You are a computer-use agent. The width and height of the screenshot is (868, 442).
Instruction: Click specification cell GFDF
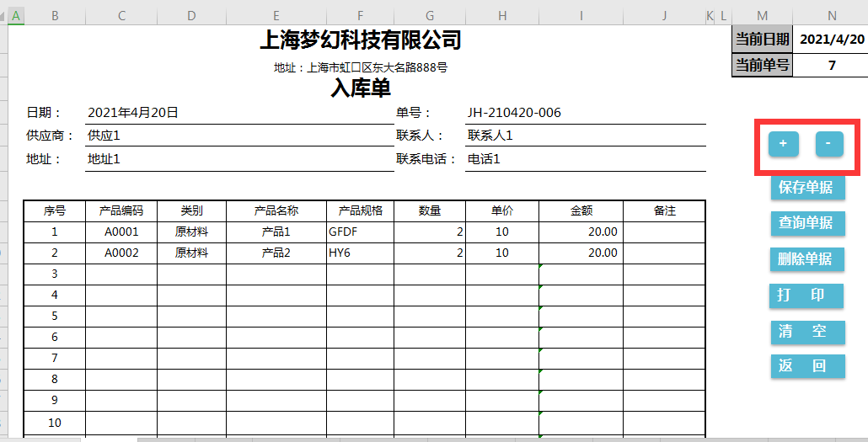(x=361, y=232)
